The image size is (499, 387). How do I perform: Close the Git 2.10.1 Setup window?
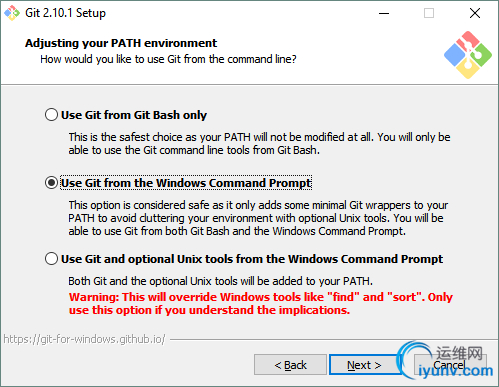(x=475, y=13)
